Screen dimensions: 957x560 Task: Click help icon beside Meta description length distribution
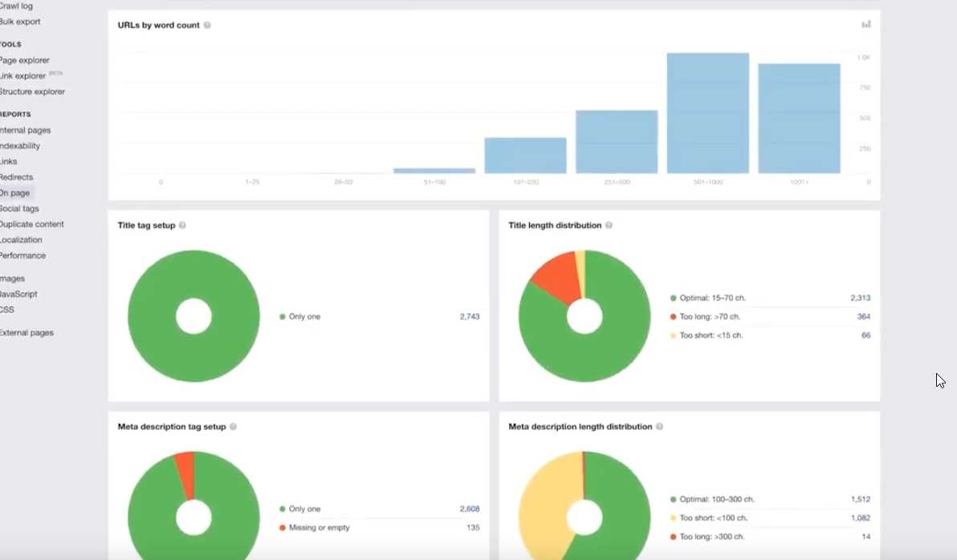point(659,427)
